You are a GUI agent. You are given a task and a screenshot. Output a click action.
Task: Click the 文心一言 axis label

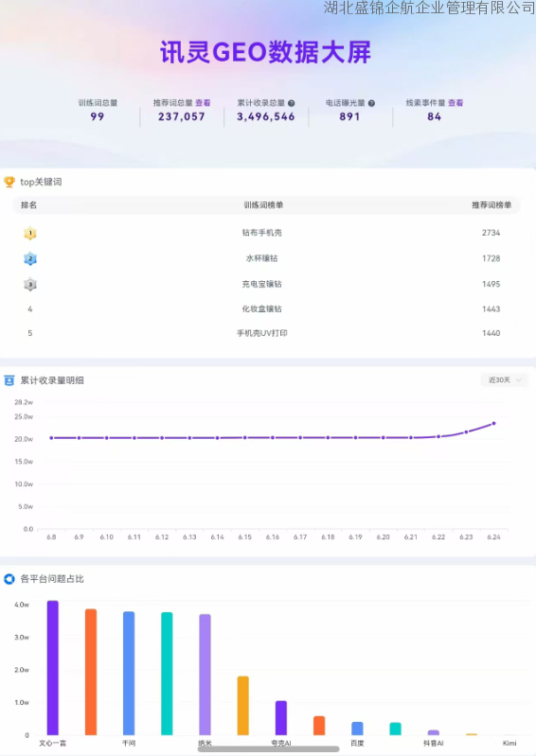53,743
